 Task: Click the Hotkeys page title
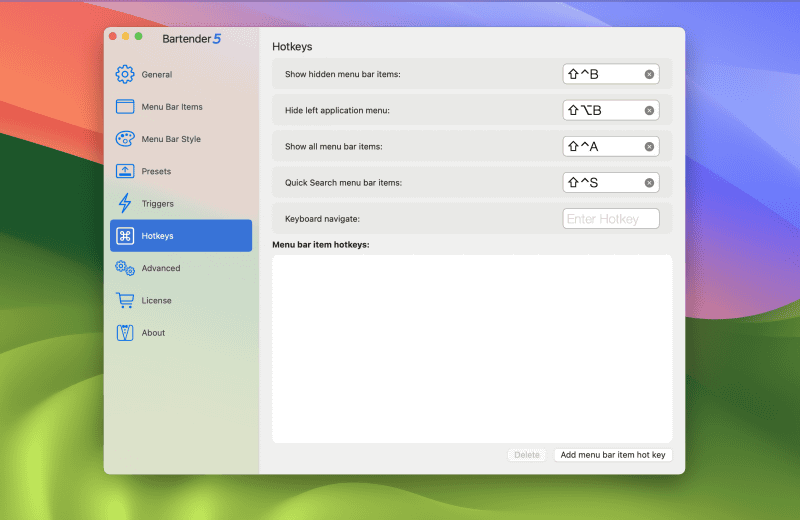[x=292, y=46]
